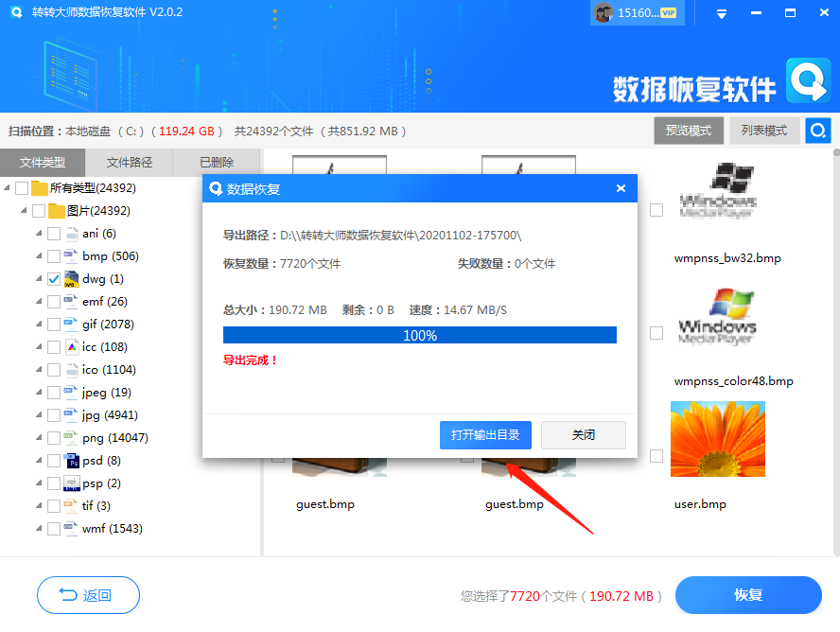840x632 pixels.
Task: Click the dwg file type icon in the tree
Action: coord(72,278)
